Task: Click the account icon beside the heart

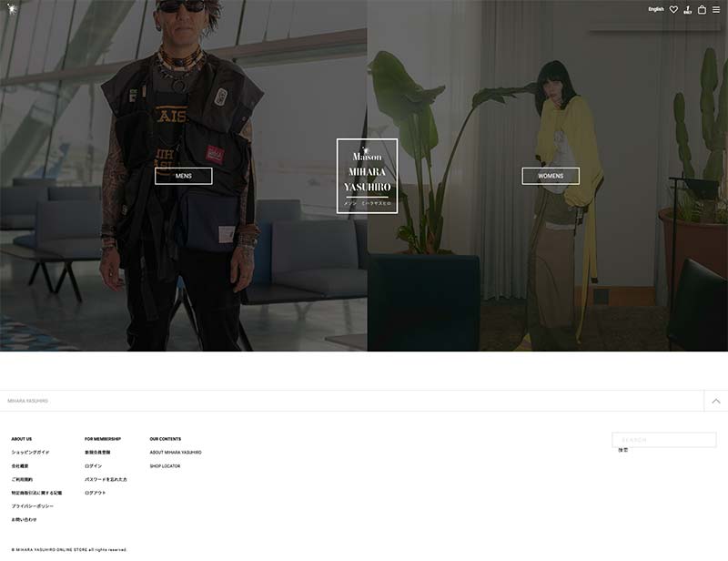Action: 688,10
